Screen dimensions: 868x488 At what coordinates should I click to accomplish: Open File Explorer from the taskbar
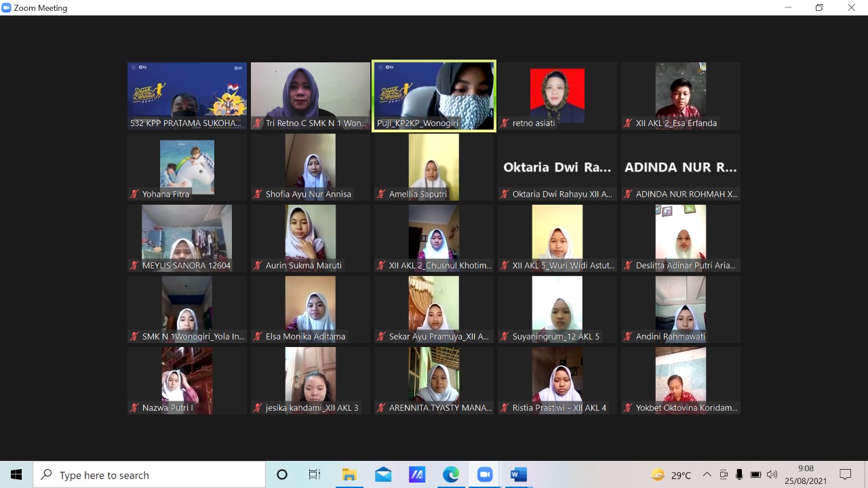click(x=349, y=475)
